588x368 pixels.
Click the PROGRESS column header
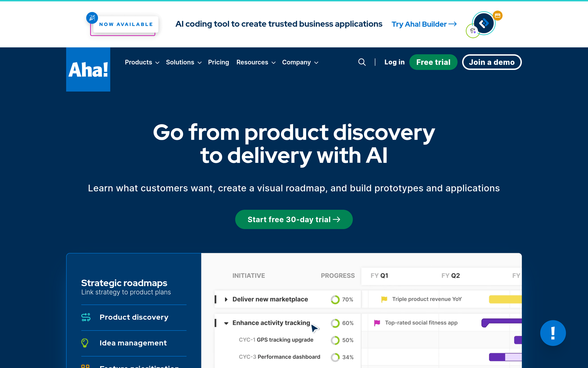click(x=338, y=276)
